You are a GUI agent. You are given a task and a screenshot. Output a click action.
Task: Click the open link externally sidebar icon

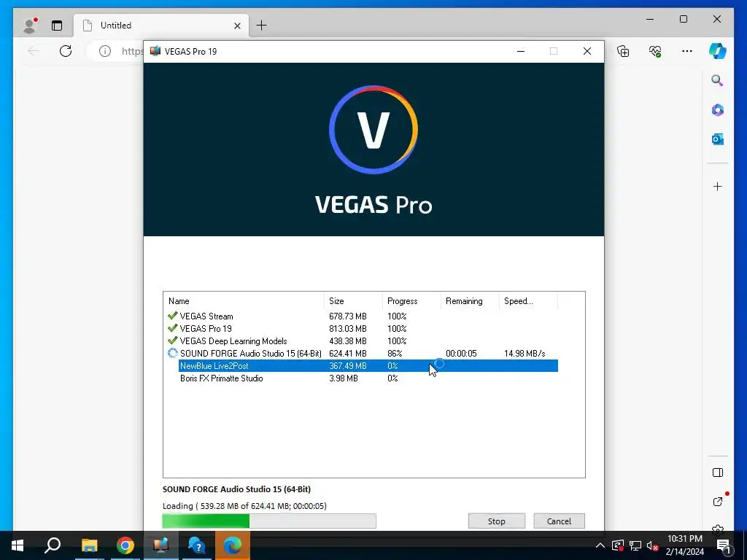tap(718, 502)
